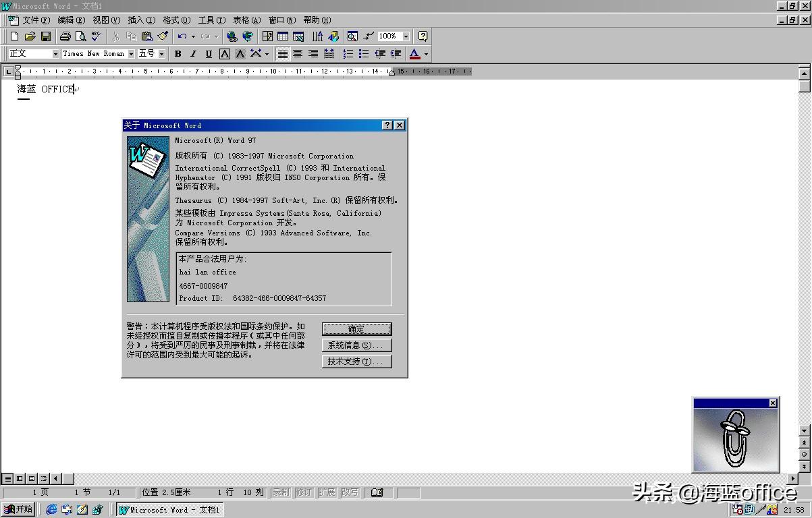Click the Cut scissors icon
Image resolution: width=812 pixels, height=518 pixels.
[115, 36]
